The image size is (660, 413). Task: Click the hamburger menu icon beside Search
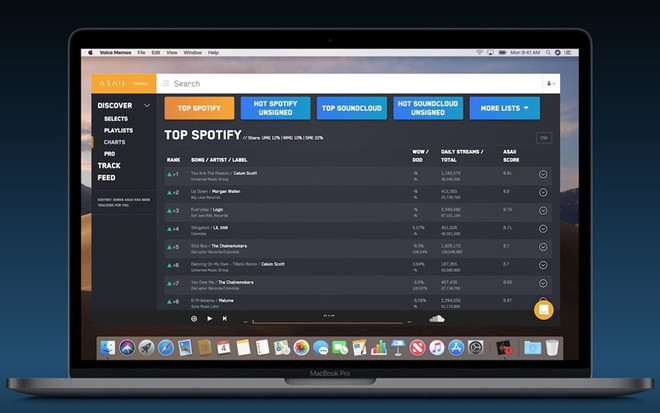pyautogui.click(x=165, y=84)
